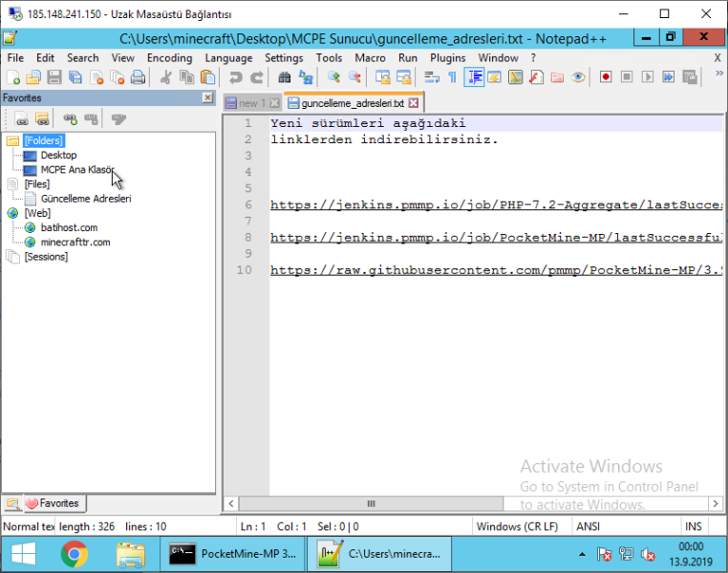Open the Settings menu
The width and height of the screenshot is (728, 573).
coord(284,58)
